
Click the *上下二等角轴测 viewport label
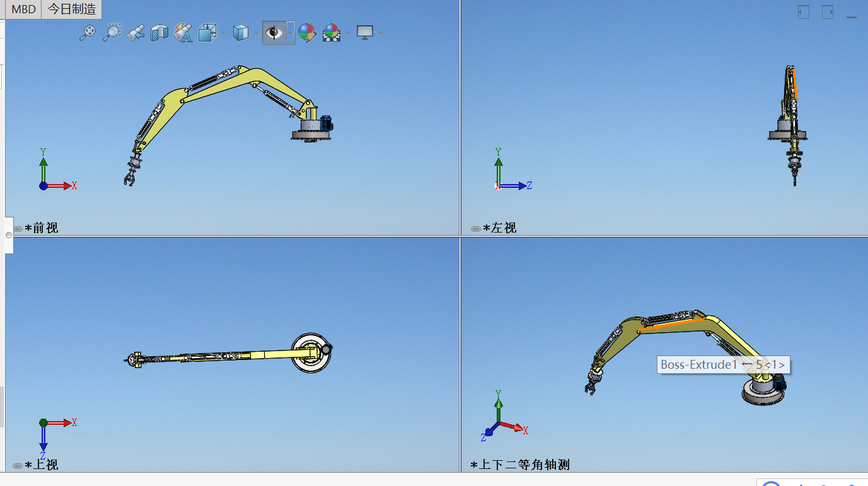coord(520,465)
